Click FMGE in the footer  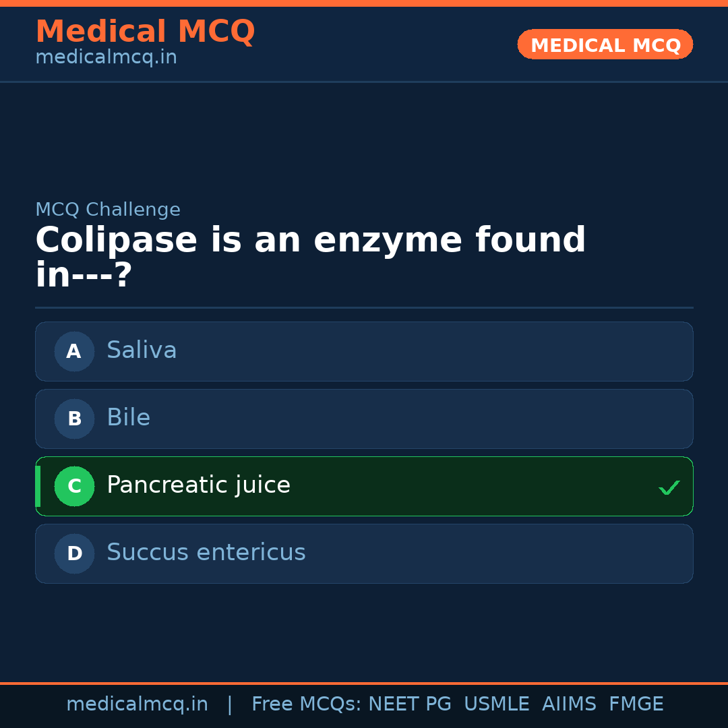coord(636,704)
